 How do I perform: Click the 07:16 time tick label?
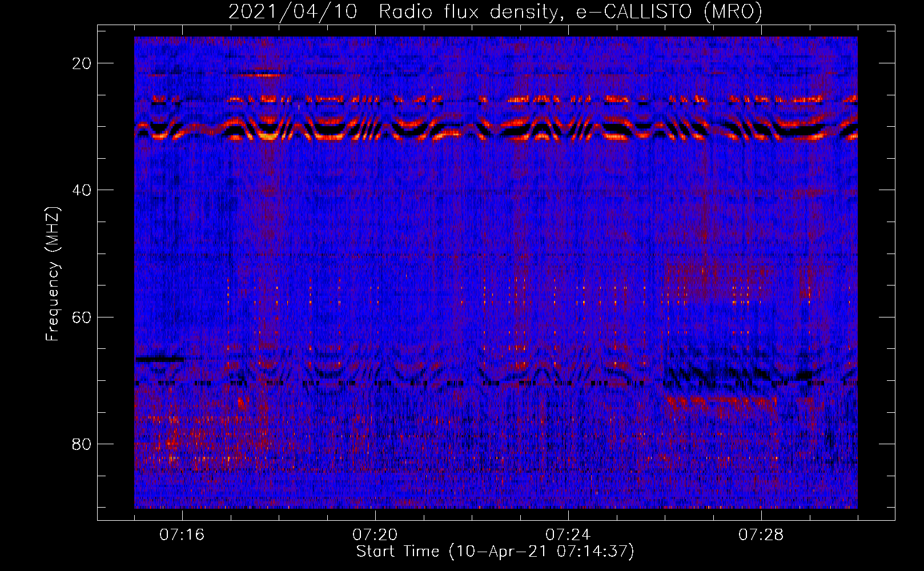point(182,534)
